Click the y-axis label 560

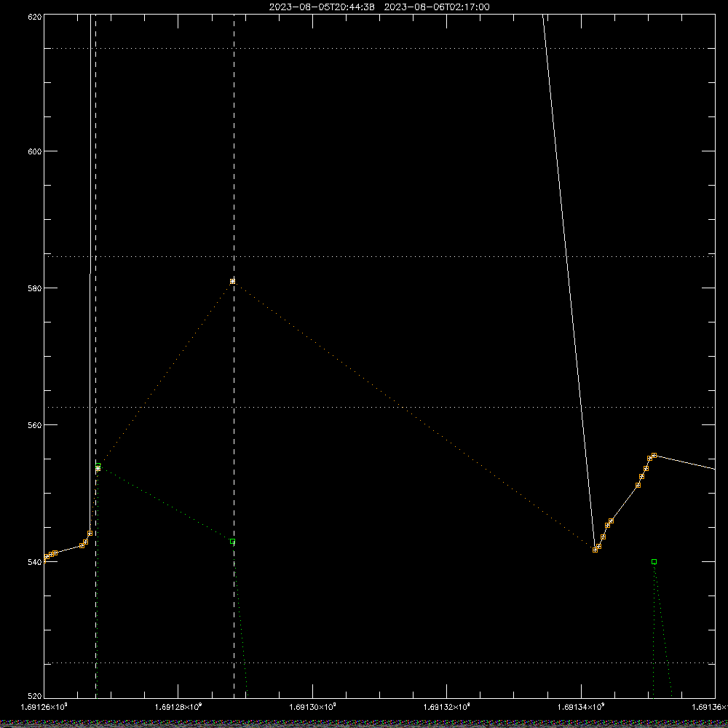pyautogui.click(x=35, y=425)
